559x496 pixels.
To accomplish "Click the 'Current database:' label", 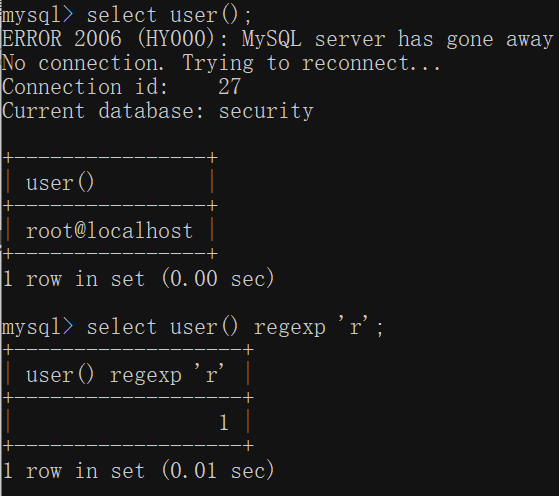I will pos(103,111).
